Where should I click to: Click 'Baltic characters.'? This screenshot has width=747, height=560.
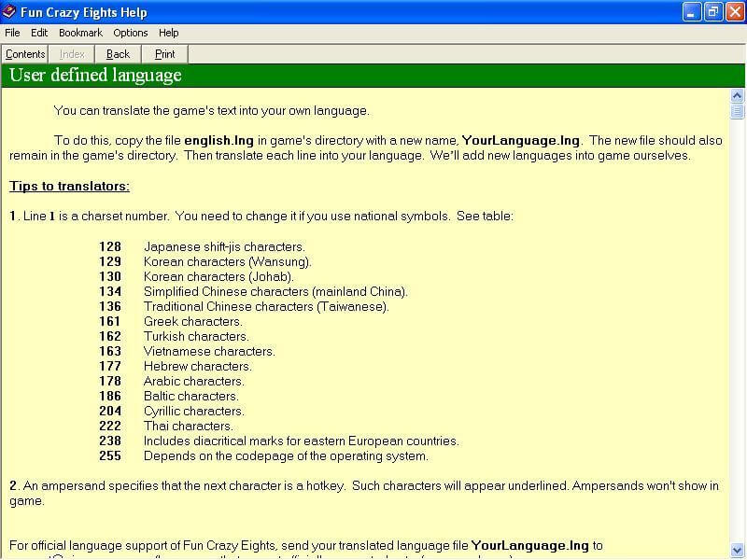point(191,396)
